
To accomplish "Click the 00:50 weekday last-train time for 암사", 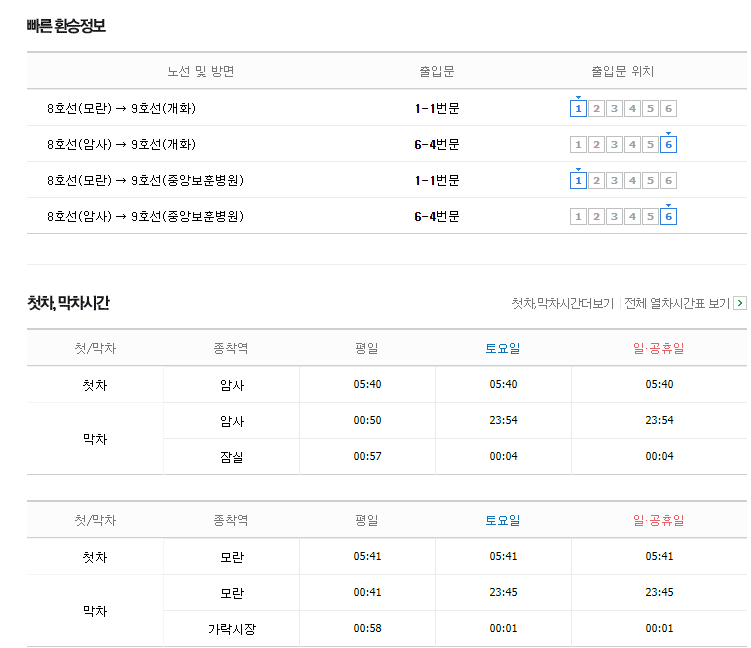I will (x=367, y=420).
